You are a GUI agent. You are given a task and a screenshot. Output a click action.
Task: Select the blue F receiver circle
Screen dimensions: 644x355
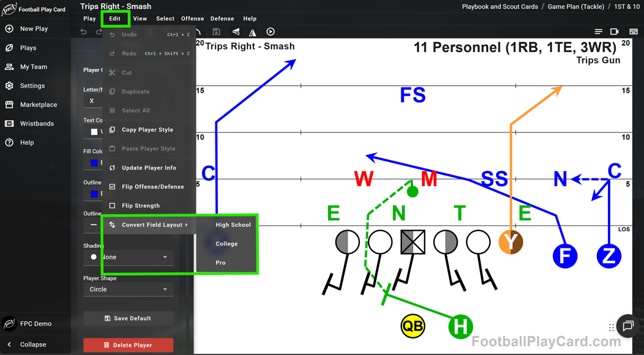coord(565,256)
